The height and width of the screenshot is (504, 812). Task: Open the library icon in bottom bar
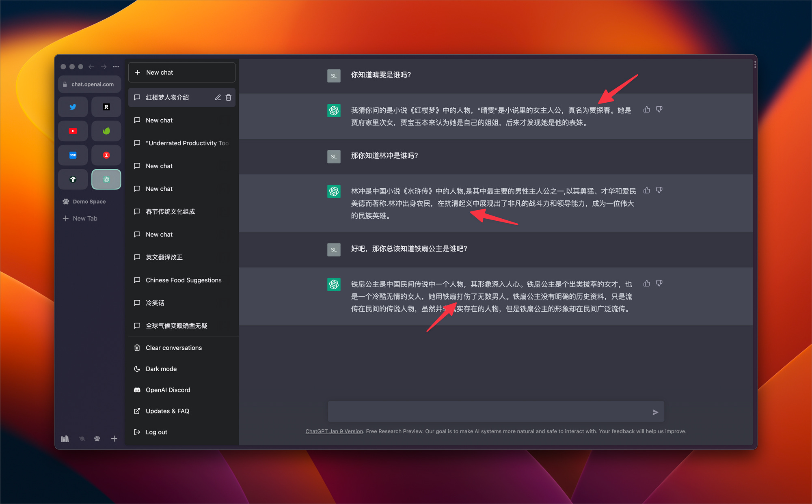click(x=65, y=439)
